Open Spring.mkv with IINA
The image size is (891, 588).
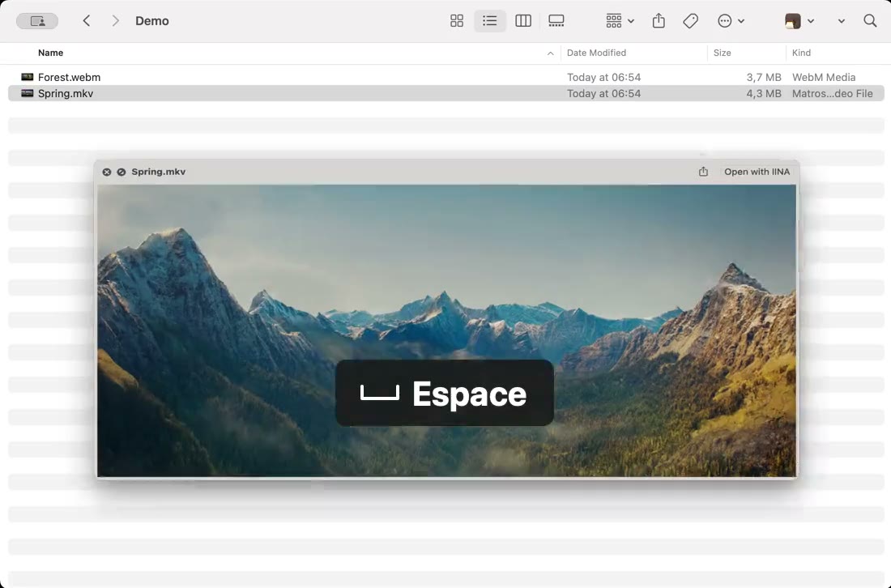757,172
